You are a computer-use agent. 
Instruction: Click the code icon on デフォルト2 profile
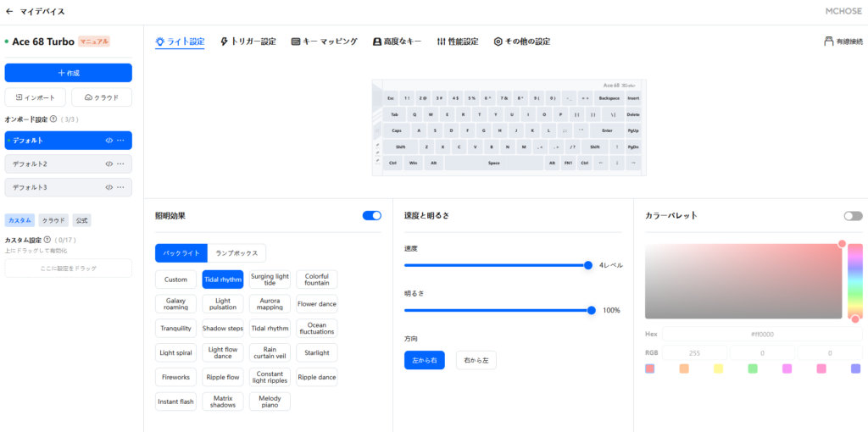tap(108, 163)
